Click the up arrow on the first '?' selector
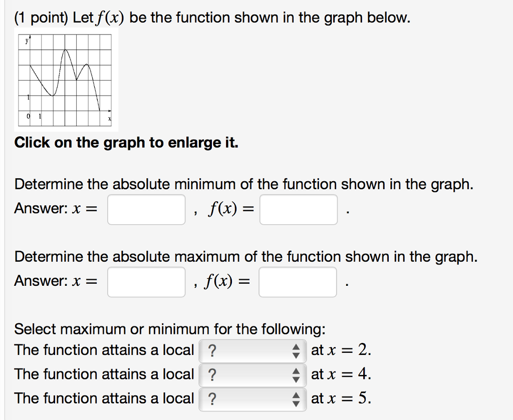This screenshot has width=513, height=420. point(296,347)
